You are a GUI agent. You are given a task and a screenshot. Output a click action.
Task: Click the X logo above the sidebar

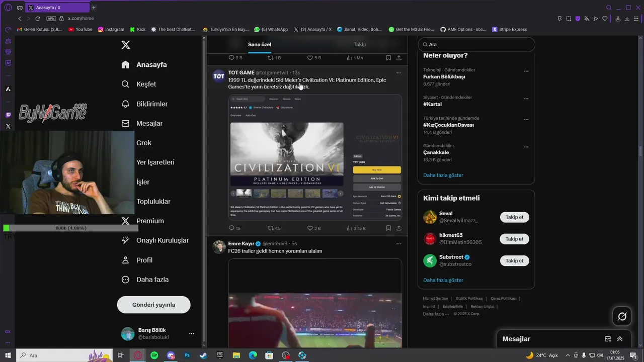[126, 45]
